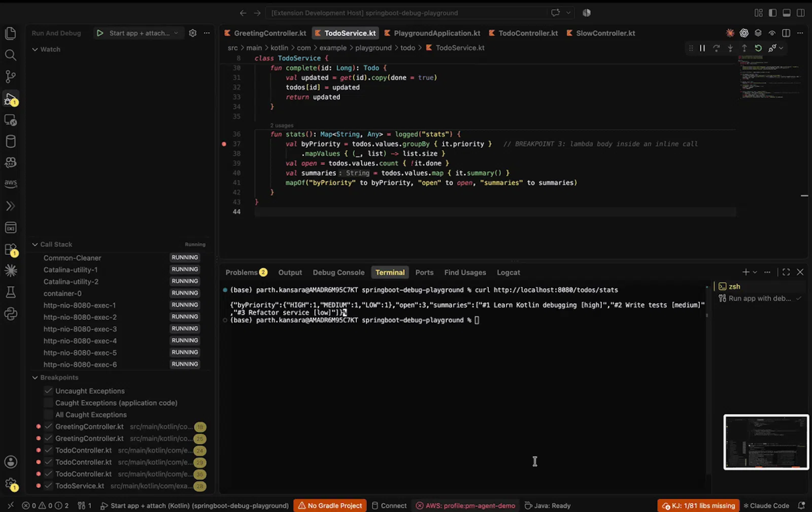Maximize the terminal panel size
This screenshot has height=512, width=812.
tap(786, 272)
